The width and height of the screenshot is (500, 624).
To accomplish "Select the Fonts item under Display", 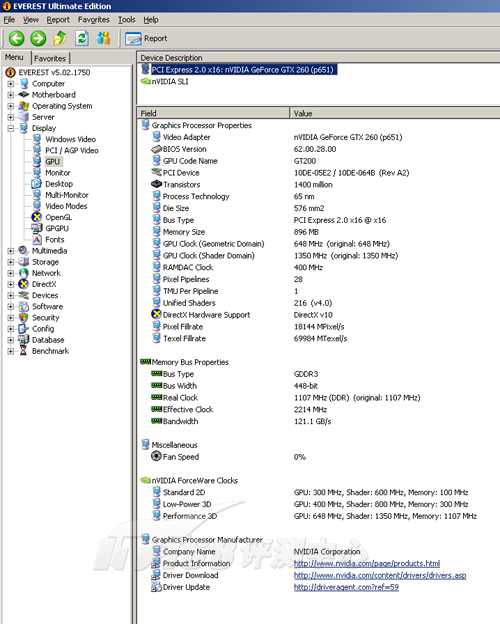I will coord(55,240).
